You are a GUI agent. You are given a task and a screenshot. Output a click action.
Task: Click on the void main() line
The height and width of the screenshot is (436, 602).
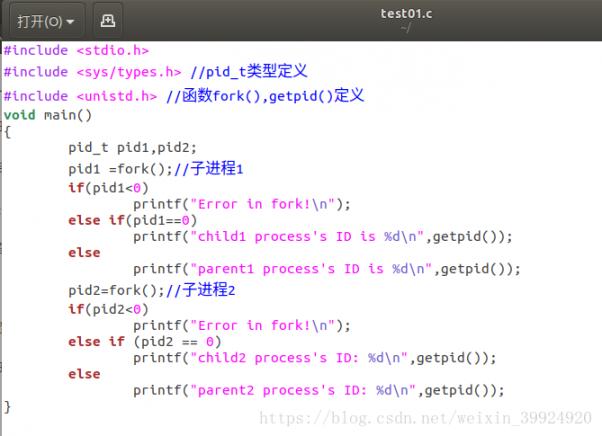(x=48, y=115)
